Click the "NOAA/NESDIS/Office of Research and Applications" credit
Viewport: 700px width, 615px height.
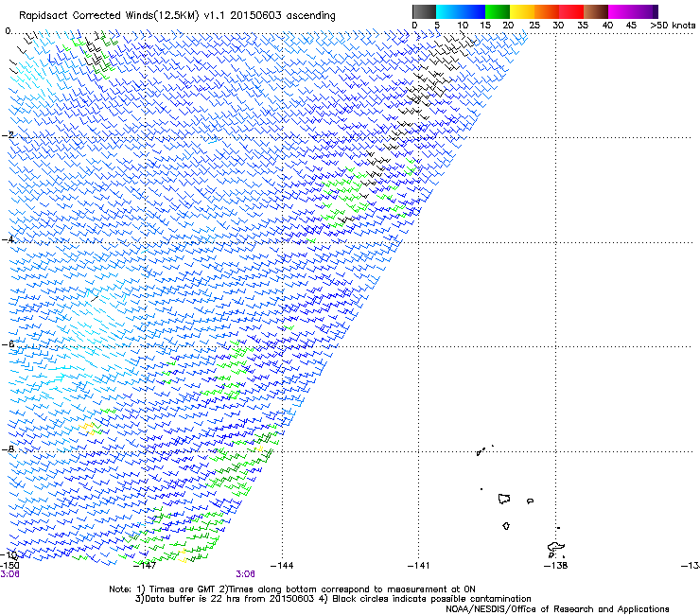pyautogui.click(x=557, y=609)
